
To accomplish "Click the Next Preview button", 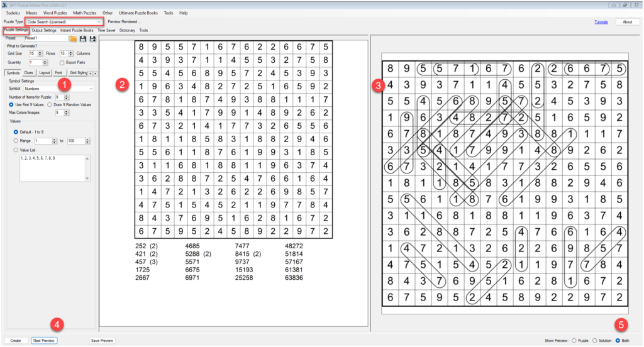I will [x=44, y=340].
